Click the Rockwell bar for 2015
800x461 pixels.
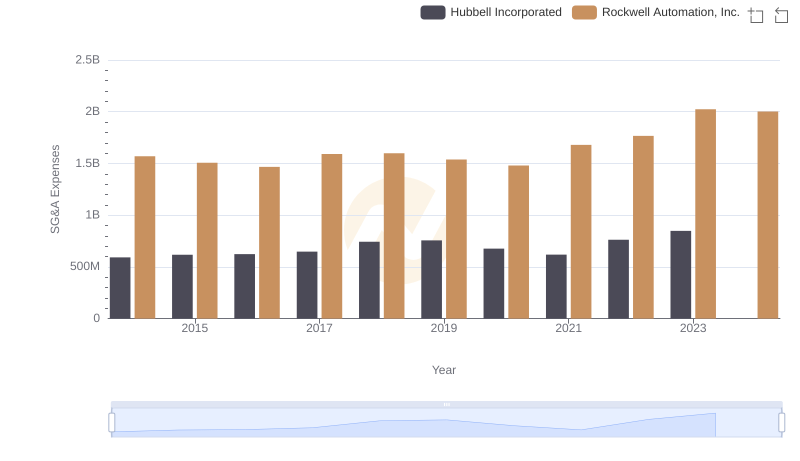[x=207, y=241]
